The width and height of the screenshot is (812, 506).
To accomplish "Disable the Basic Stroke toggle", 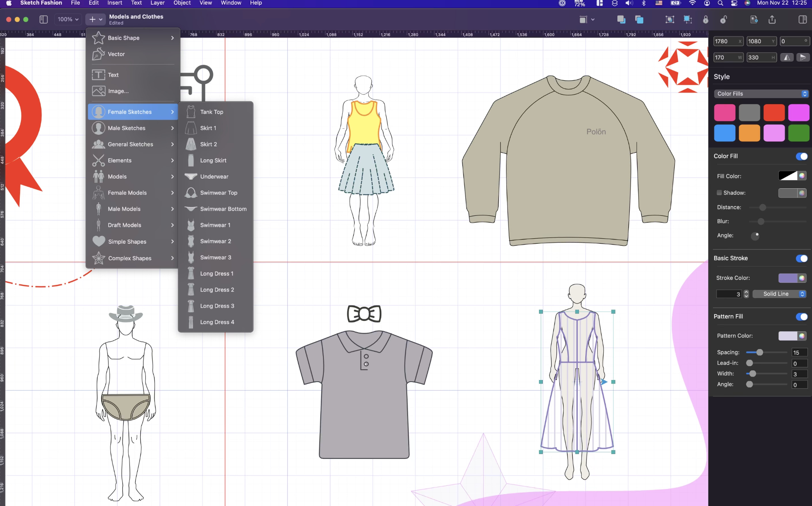I will coord(801,258).
